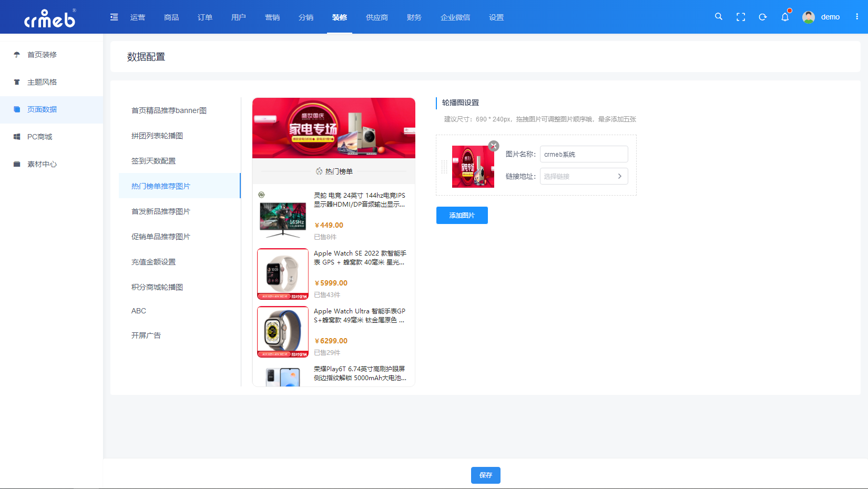Open the 商品 top menu
Screen dimensions: 868x489
[171, 17]
